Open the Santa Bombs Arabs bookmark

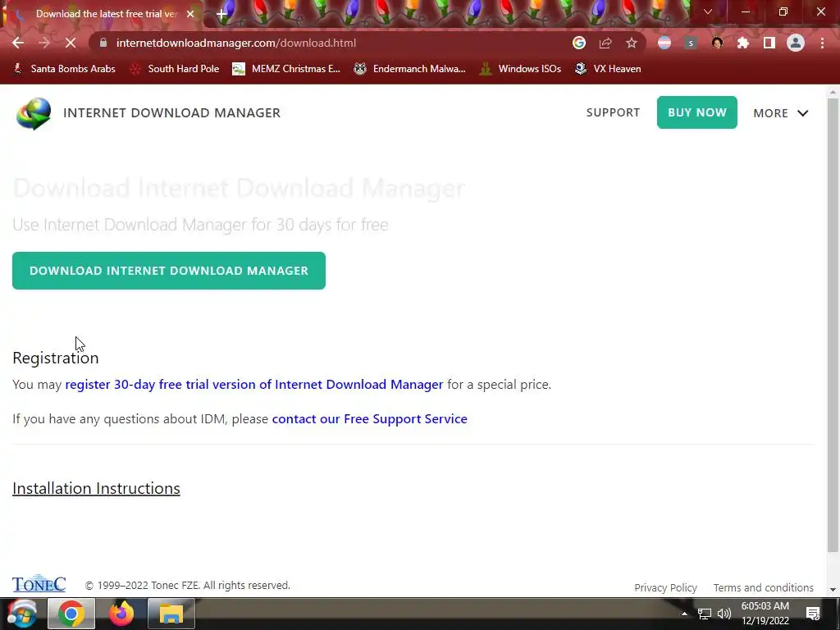coord(64,69)
